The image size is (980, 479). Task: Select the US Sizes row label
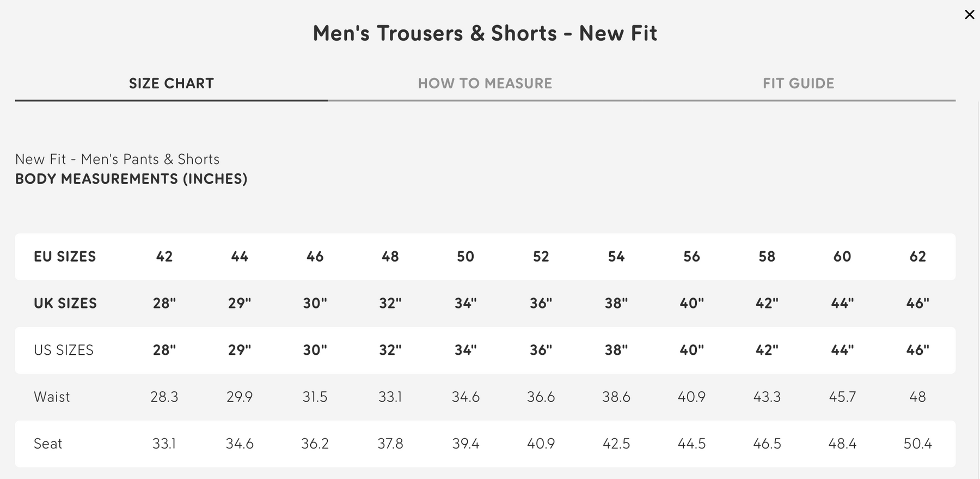click(x=64, y=350)
